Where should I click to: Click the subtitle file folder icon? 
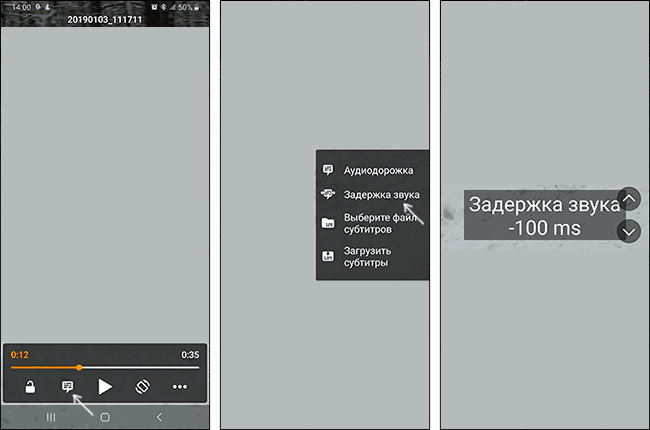click(328, 223)
